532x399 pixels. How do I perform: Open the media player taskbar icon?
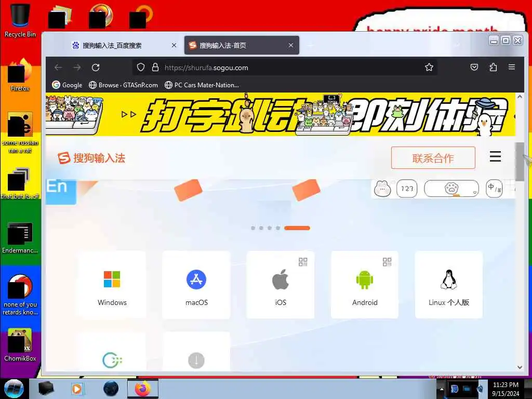[77, 389]
